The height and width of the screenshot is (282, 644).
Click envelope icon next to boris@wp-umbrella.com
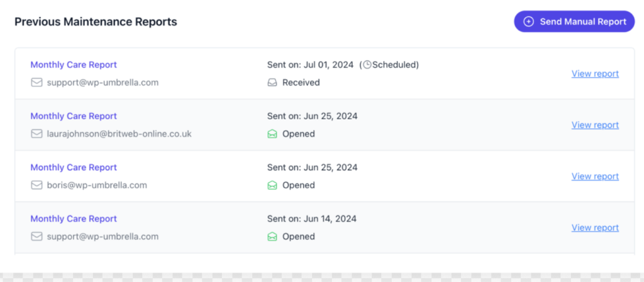point(36,185)
